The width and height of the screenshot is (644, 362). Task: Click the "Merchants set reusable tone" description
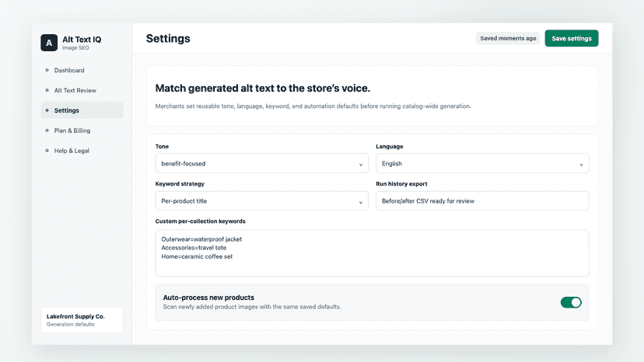pos(313,106)
